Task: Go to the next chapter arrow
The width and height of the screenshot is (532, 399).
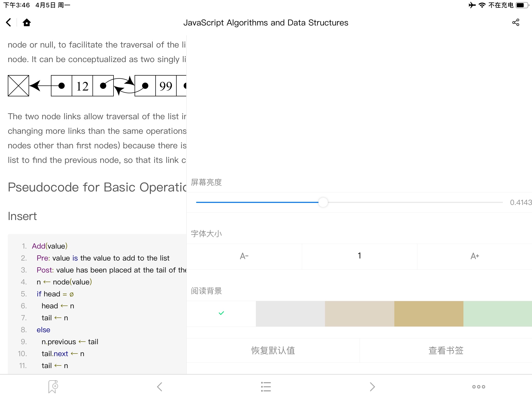Action: (x=372, y=387)
